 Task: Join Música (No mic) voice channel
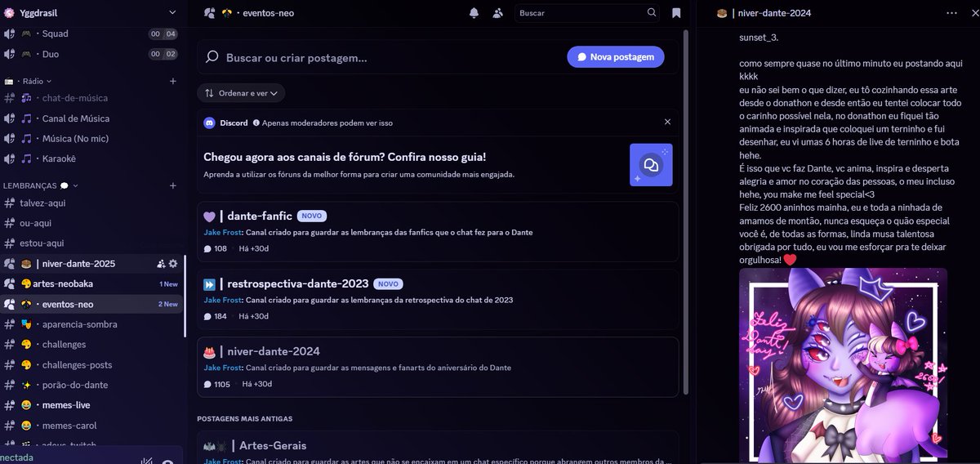click(x=90, y=138)
